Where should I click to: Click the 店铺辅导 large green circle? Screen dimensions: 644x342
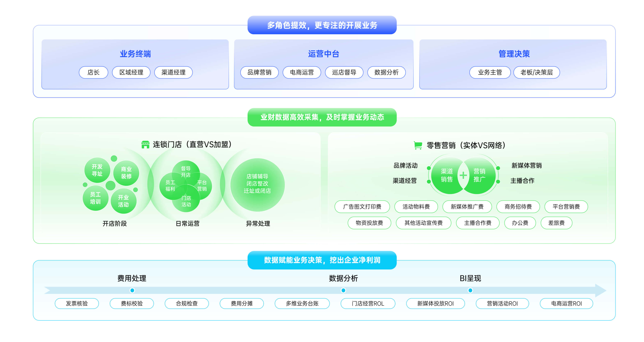[257, 185]
